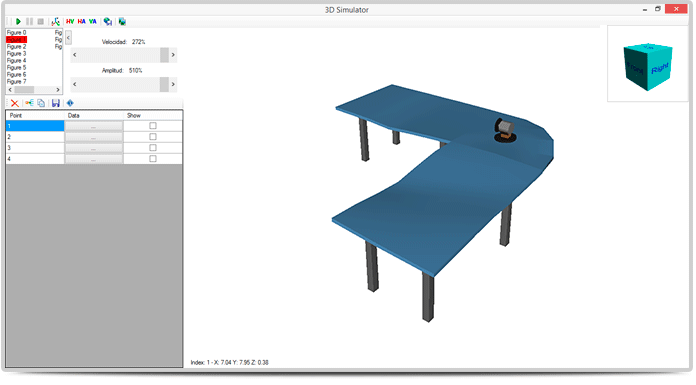The image size is (696, 385).
Task: Select Figure 5 in the list
Action: click(x=16, y=67)
